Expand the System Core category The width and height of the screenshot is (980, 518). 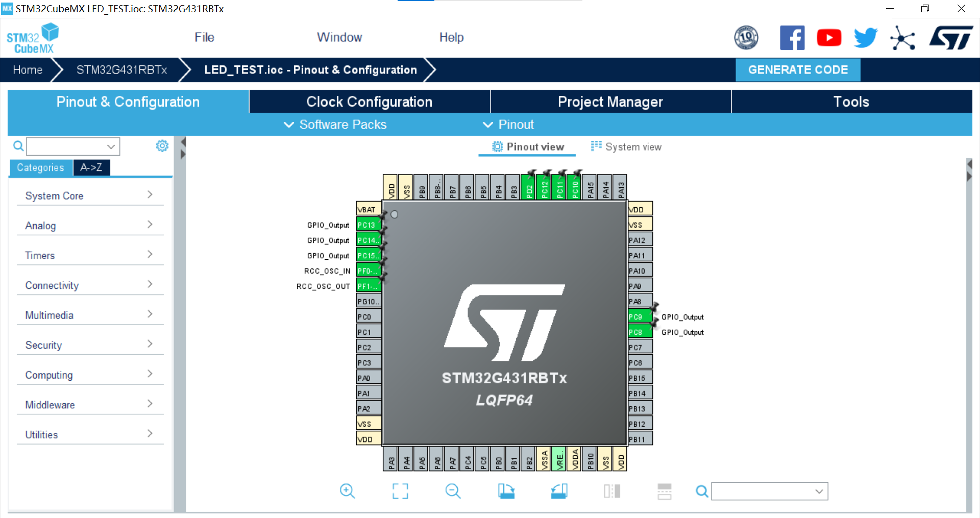click(x=90, y=195)
